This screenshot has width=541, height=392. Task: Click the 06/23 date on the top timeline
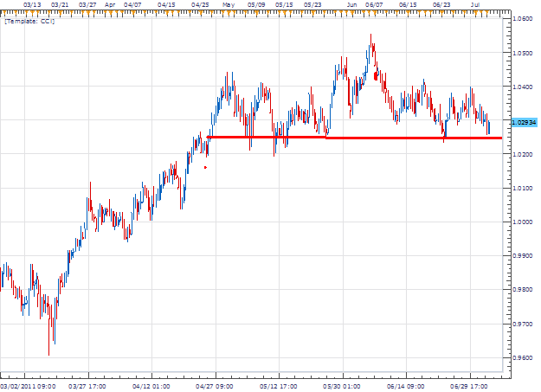441,5
